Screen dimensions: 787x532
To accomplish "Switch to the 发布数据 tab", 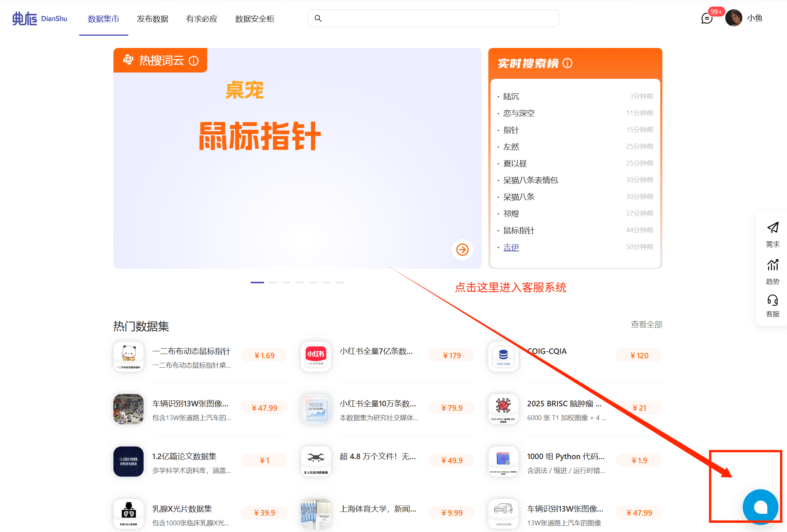I will pos(152,19).
